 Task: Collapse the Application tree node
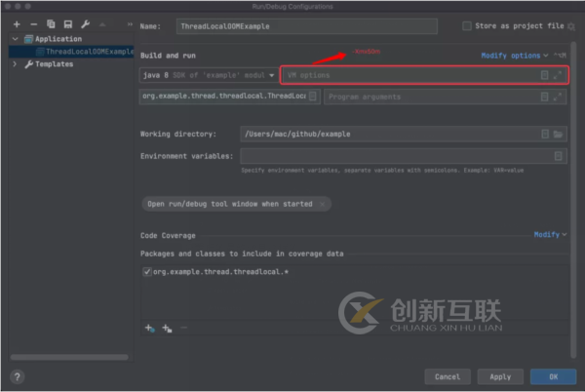click(x=15, y=39)
